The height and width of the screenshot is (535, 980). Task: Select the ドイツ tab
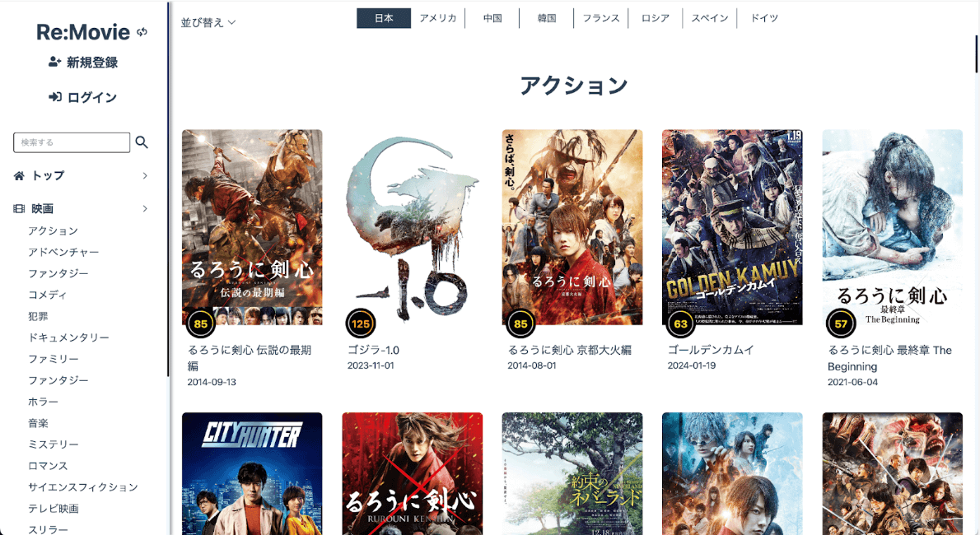(763, 18)
